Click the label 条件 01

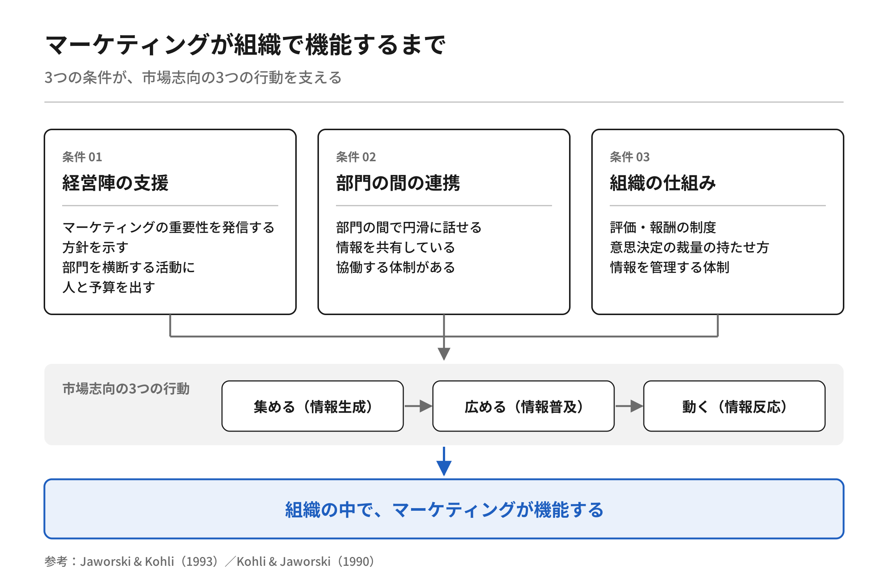point(82,157)
